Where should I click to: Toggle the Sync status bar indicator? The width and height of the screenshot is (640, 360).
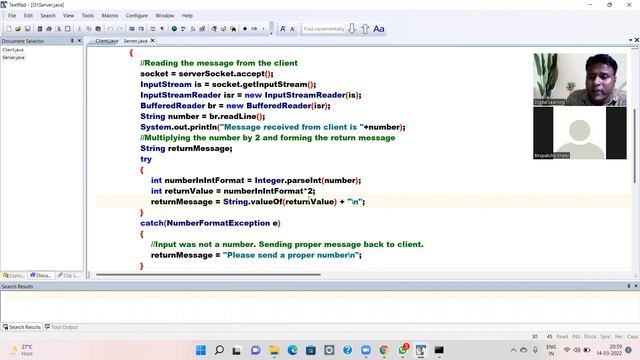pyautogui.click(x=605, y=337)
